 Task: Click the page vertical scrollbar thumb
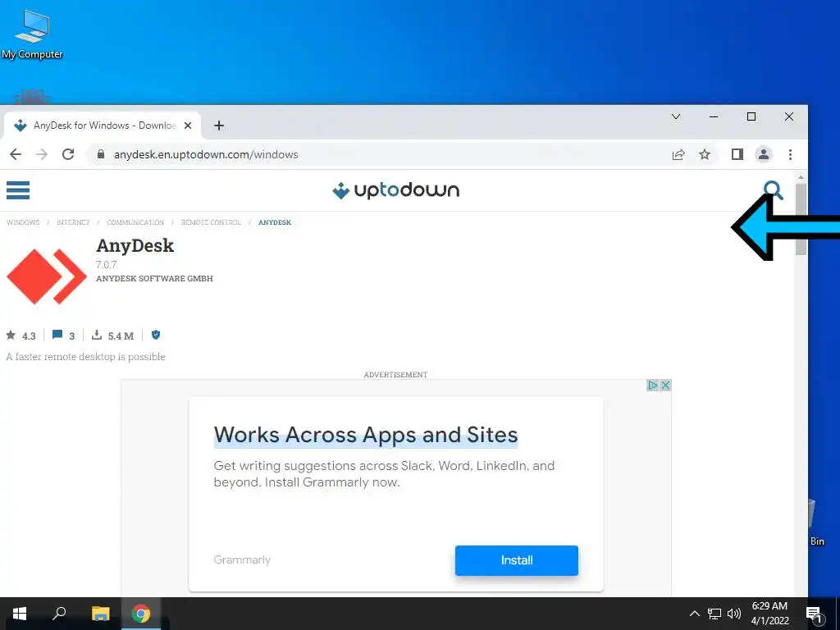(801, 218)
